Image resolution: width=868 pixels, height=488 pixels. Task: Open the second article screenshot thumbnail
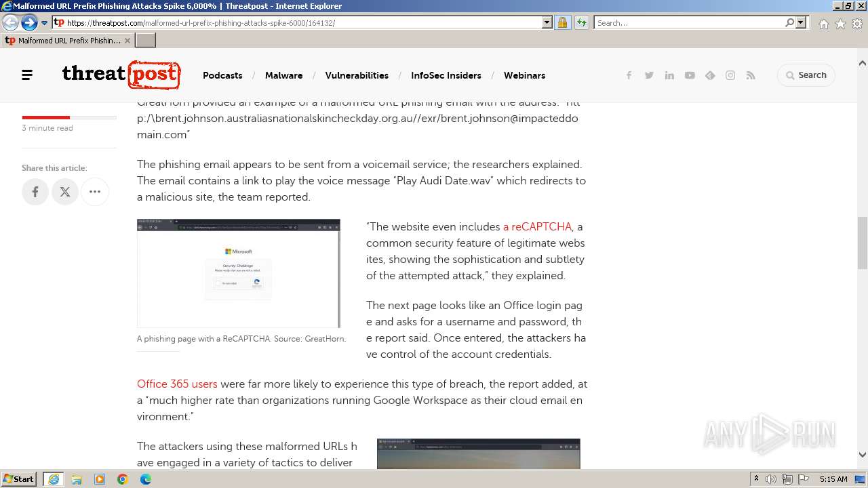pyautogui.click(x=479, y=453)
